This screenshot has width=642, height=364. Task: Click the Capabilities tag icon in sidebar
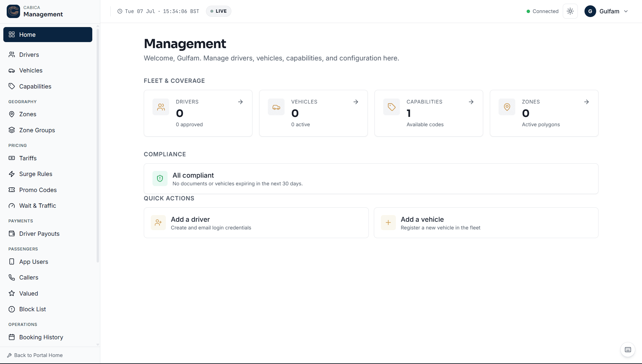click(x=12, y=86)
